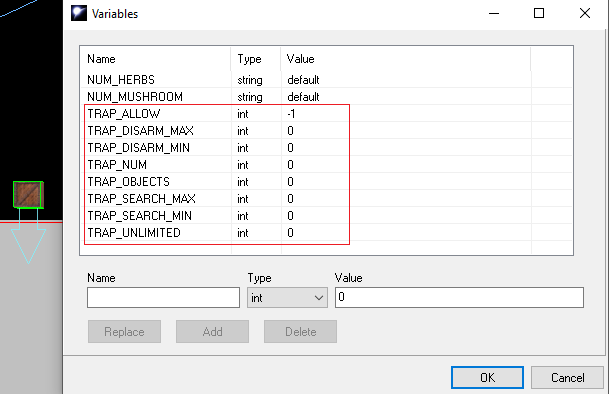
Task: Click the -1 value of TRAP_ALLOW
Action: pos(291,114)
